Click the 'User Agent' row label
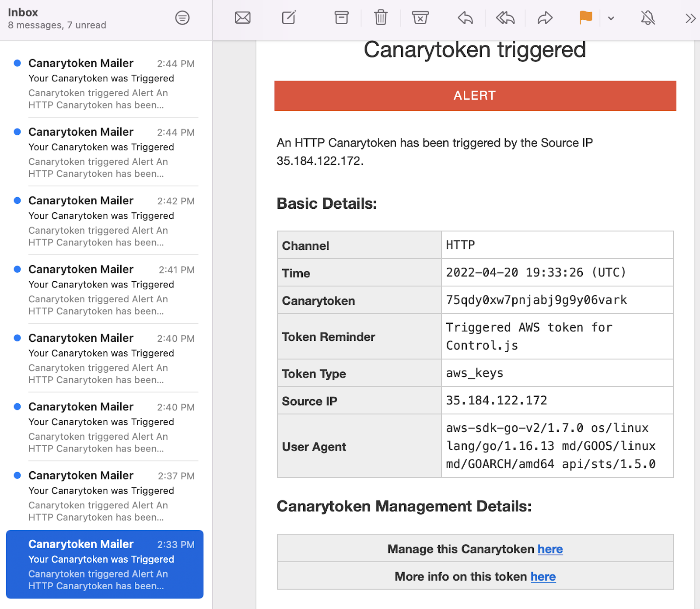The width and height of the screenshot is (700, 609). (x=314, y=447)
